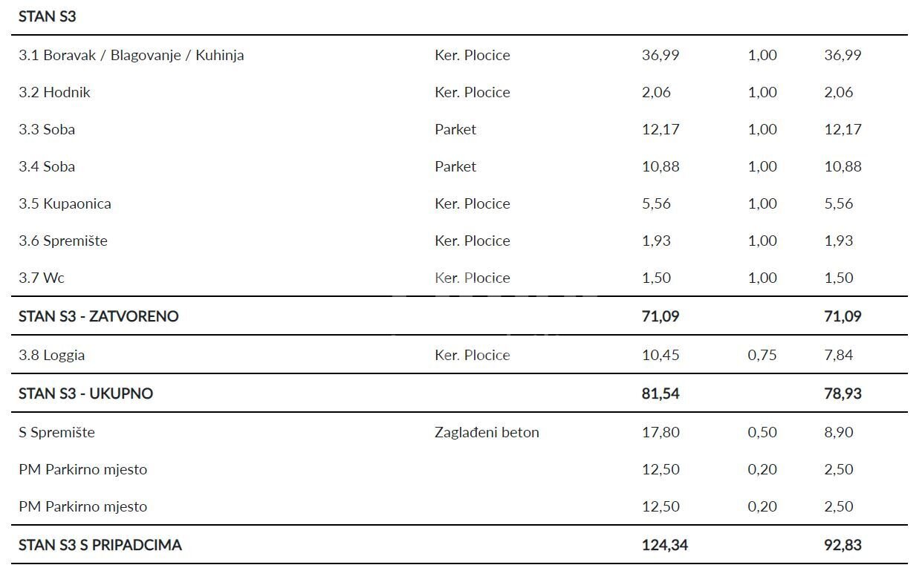Image resolution: width=922 pixels, height=588 pixels.
Task: Select the 17,80 storage area value
Action: [660, 432]
